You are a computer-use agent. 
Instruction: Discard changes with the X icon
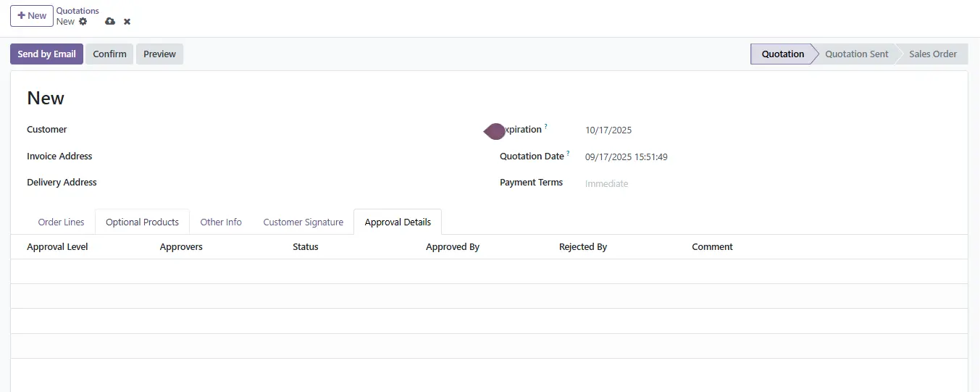coord(127,22)
